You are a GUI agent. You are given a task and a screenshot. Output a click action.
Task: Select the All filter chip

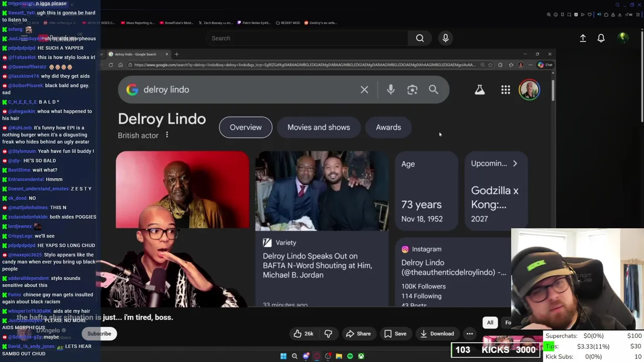[x=490, y=323]
